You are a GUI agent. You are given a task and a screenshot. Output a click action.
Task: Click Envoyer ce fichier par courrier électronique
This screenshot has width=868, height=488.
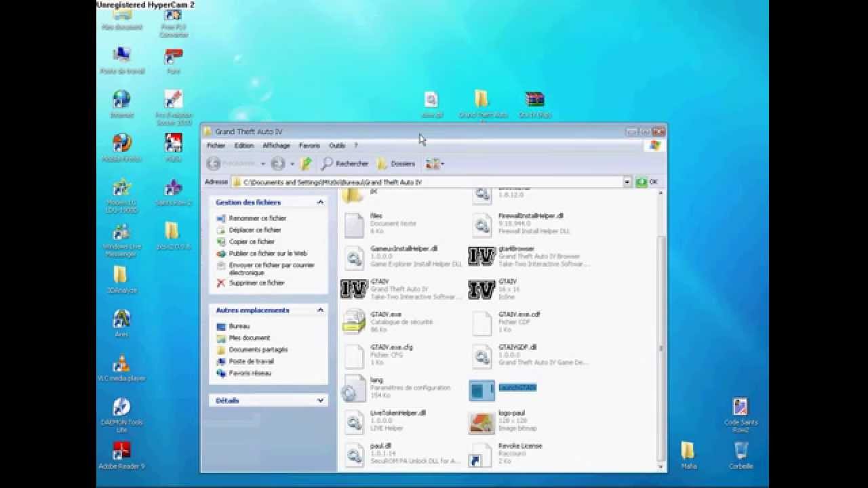click(x=271, y=268)
